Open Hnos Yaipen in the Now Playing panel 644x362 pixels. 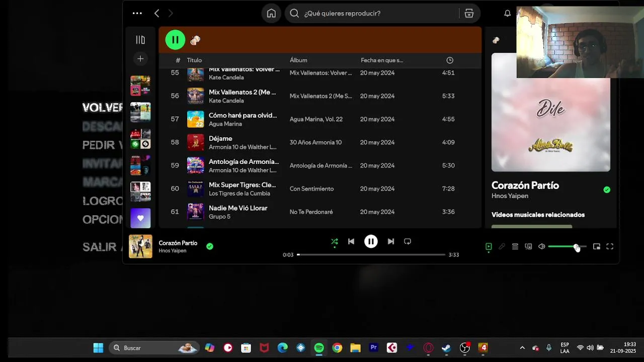(x=510, y=196)
